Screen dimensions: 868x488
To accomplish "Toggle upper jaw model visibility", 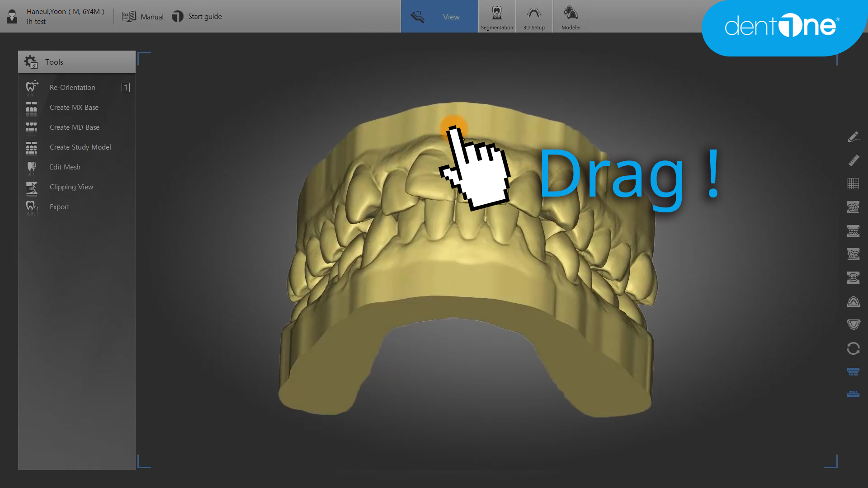I will 853,372.
